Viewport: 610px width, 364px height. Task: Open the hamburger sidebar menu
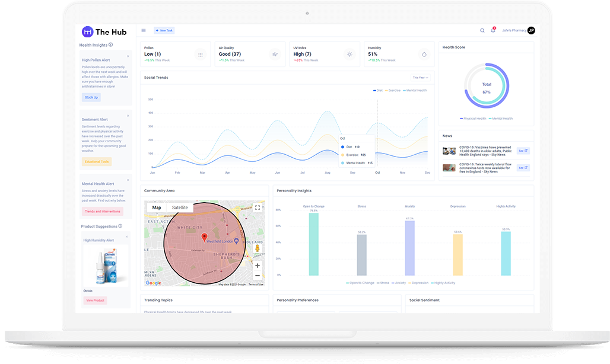[144, 30]
